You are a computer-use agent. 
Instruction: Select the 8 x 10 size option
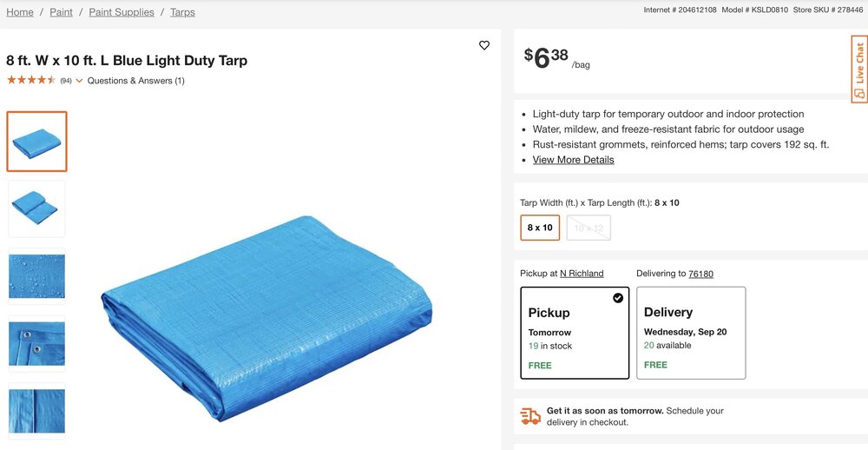(540, 228)
